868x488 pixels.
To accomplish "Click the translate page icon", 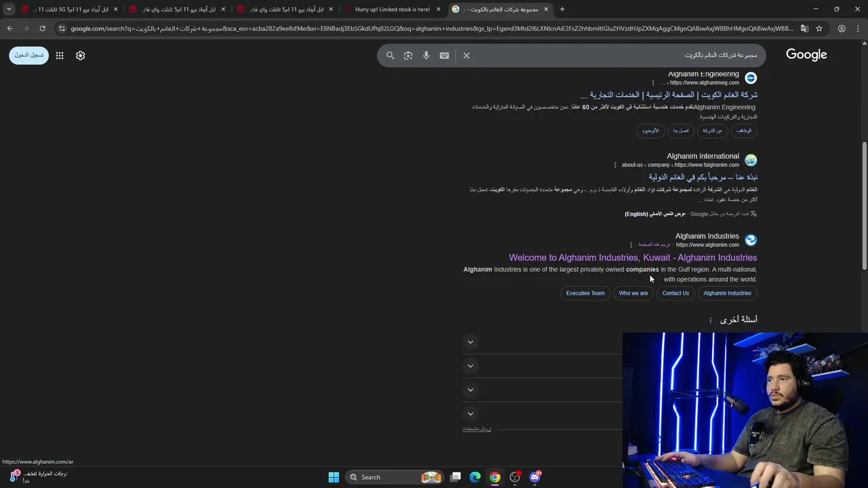I will point(804,28).
